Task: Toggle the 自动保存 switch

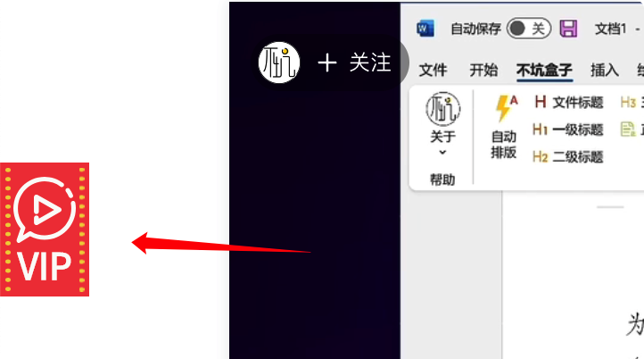Action: (x=529, y=29)
